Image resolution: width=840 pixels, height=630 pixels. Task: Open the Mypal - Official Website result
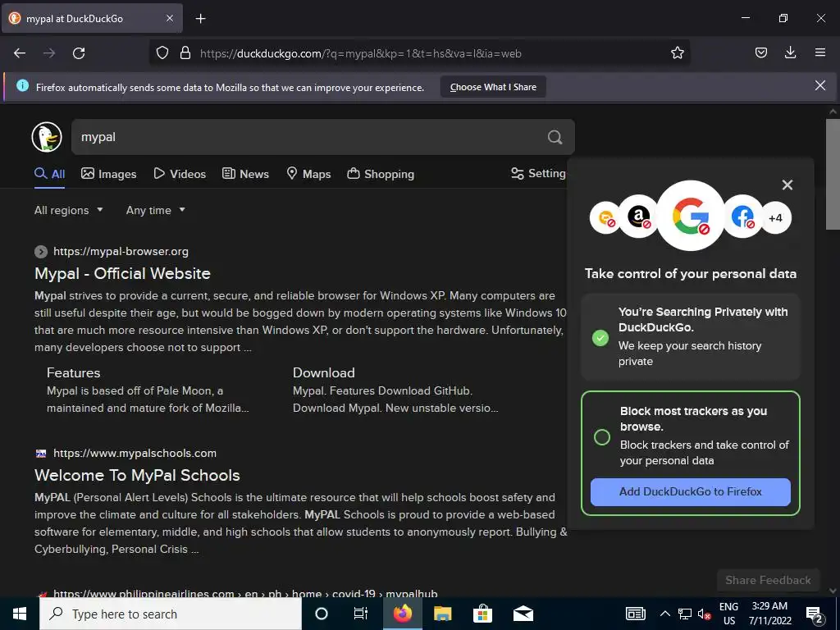tap(122, 273)
